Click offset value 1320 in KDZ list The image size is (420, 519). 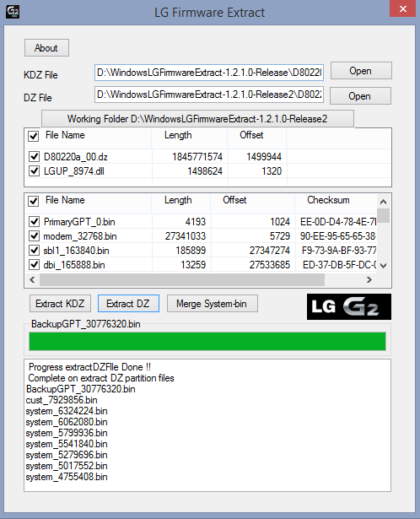tap(272, 171)
